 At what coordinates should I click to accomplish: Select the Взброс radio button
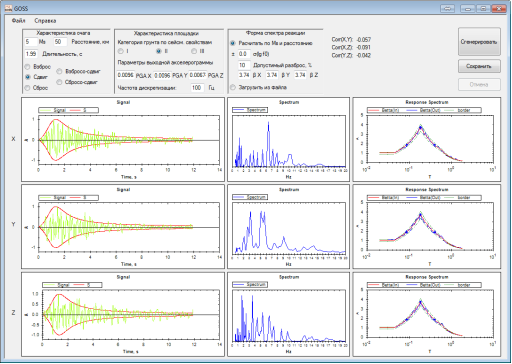pyautogui.click(x=28, y=67)
